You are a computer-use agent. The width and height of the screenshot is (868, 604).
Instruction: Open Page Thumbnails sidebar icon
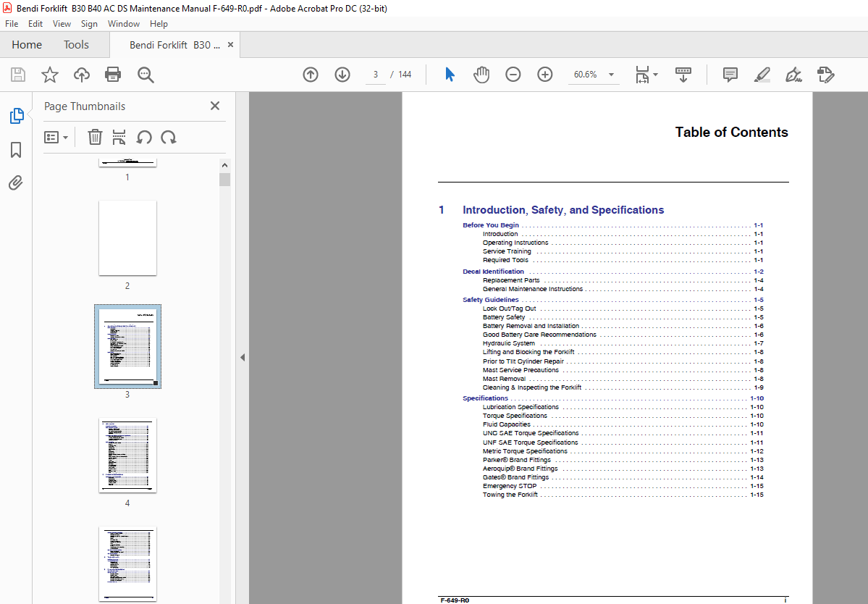pos(16,116)
